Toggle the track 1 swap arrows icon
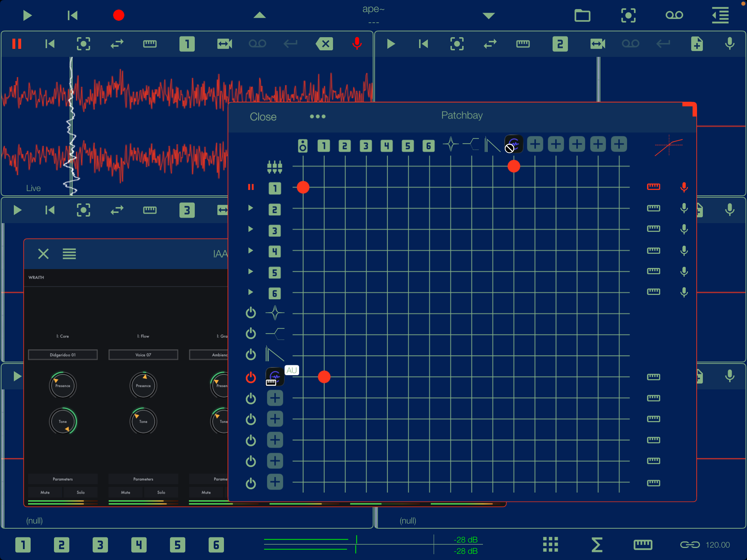This screenshot has width=747, height=560. [x=117, y=44]
